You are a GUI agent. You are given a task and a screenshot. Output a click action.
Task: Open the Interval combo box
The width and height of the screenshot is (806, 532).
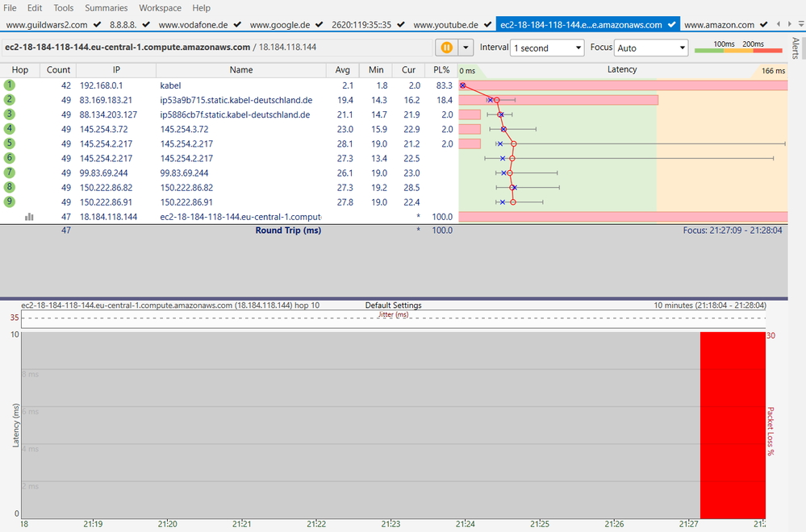547,48
